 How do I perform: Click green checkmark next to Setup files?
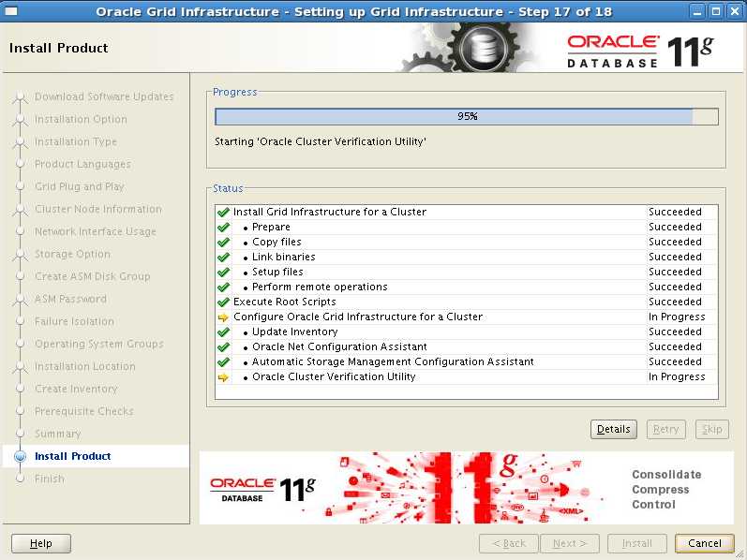tap(223, 272)
